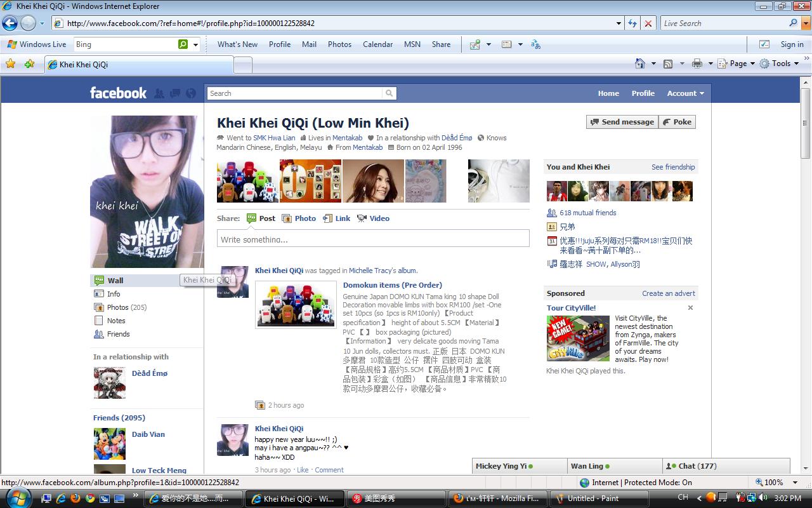
Task: Open MSN in Windows Live toolbar
Action: (412, 44)
